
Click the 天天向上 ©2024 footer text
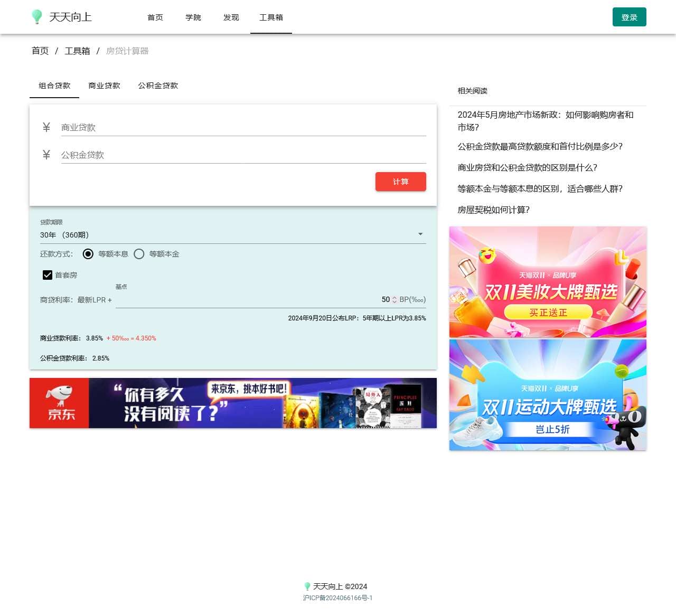pos(340,586)
